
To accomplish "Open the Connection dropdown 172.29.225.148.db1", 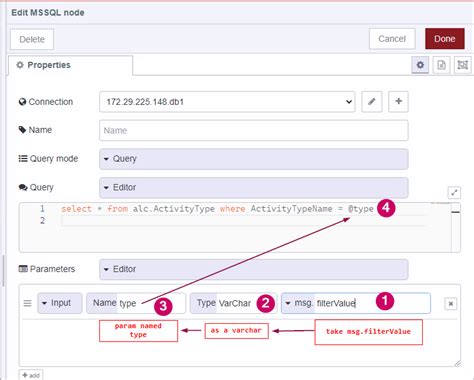I will (227, 102).
